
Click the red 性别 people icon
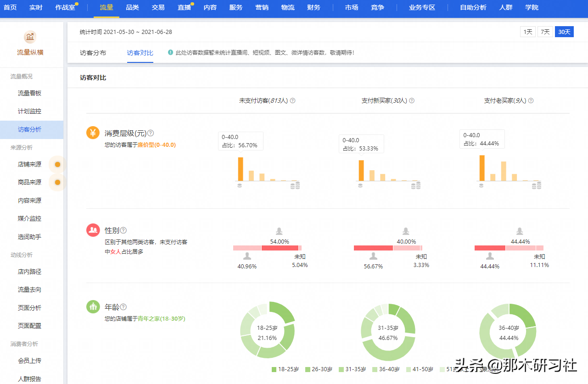[x=93, y=230]
